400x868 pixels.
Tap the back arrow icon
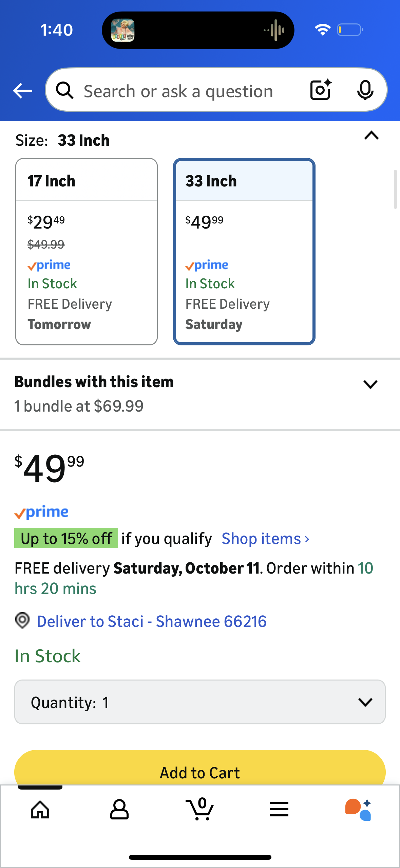click(x=22, y=91)
